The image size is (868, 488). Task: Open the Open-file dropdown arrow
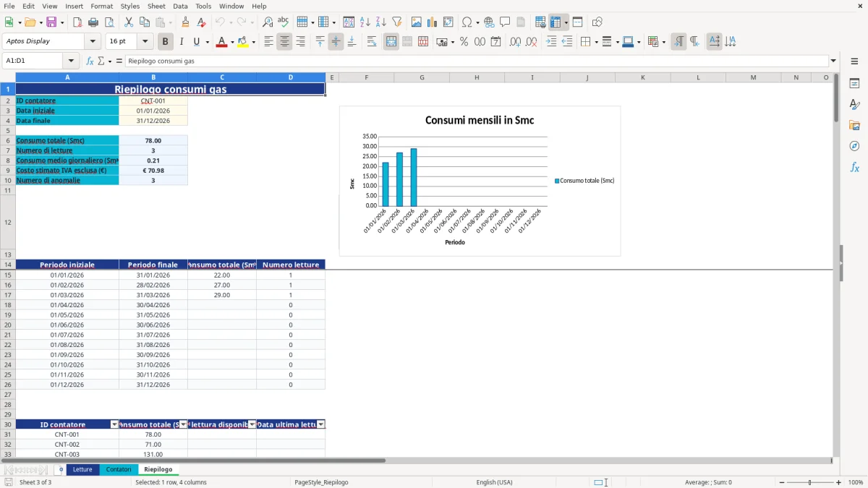(41, 22)
